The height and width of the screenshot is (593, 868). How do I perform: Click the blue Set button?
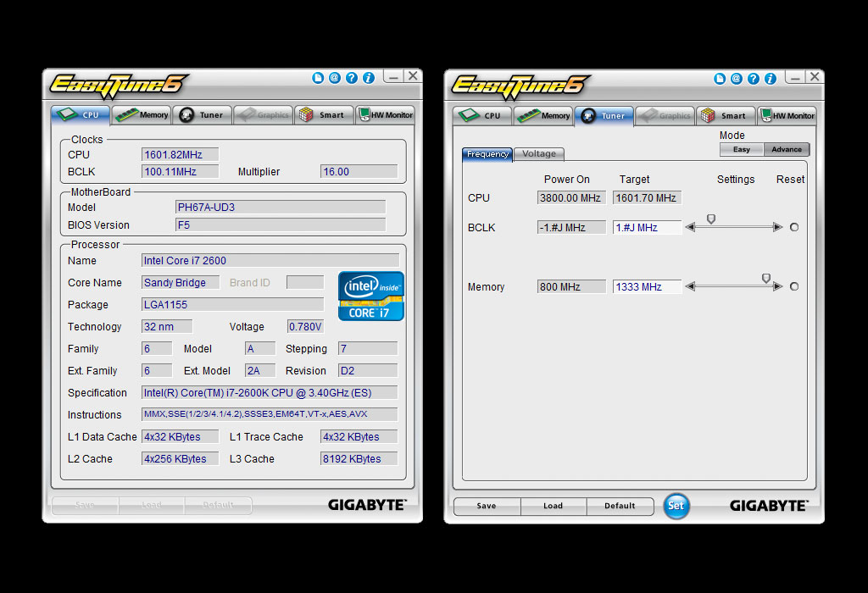pyautogui.click(x=676, y=506)
